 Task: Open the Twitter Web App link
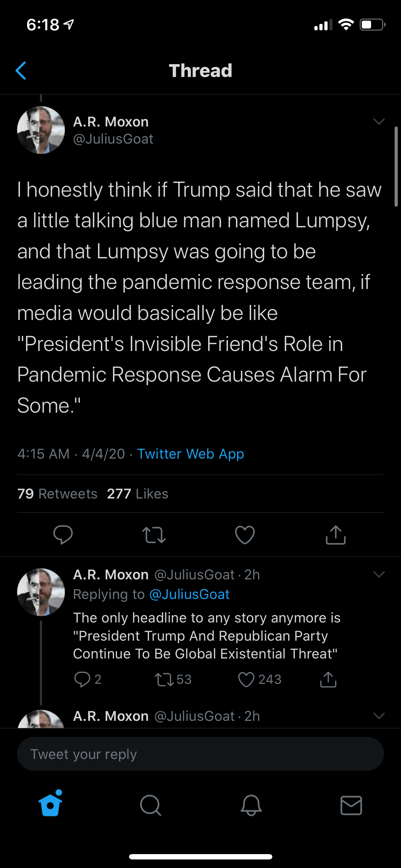(x=190, y=454)
